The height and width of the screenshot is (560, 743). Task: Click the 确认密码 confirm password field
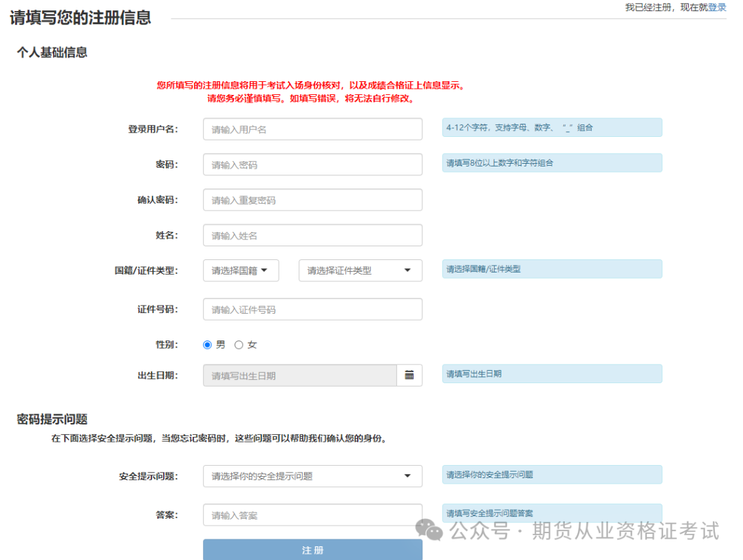(x=312, y=200)
